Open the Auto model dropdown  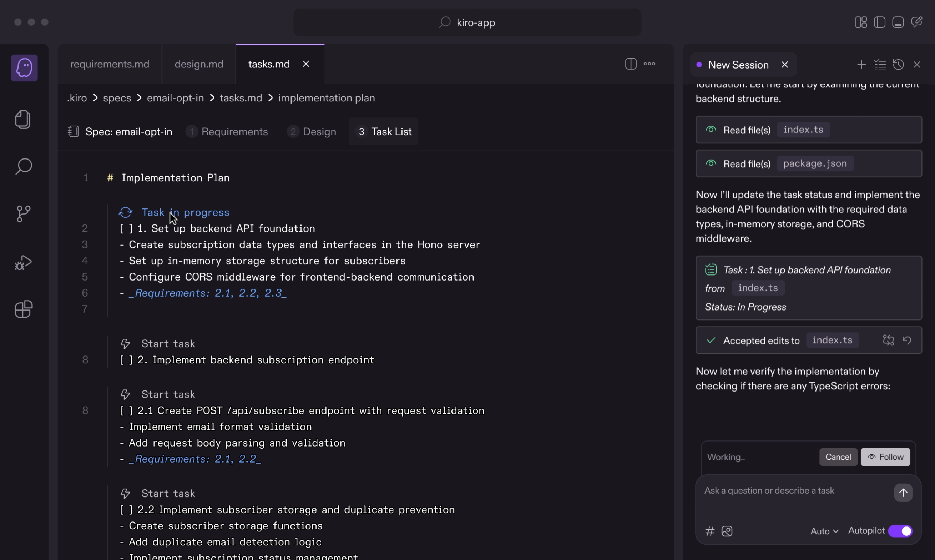click(824, 531)
